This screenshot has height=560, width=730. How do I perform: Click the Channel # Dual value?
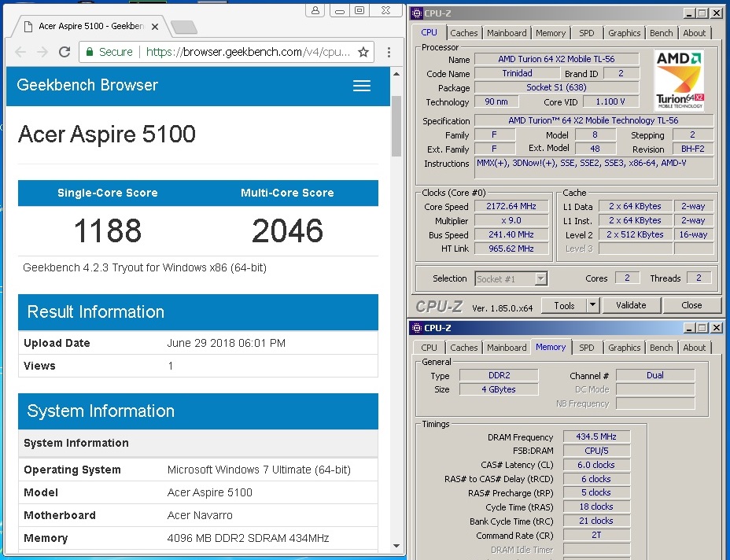[655, 375]
